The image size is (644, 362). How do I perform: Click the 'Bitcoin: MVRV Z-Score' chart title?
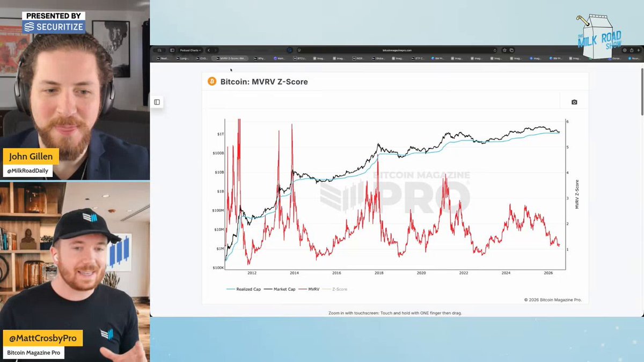(x=264, y=82)
